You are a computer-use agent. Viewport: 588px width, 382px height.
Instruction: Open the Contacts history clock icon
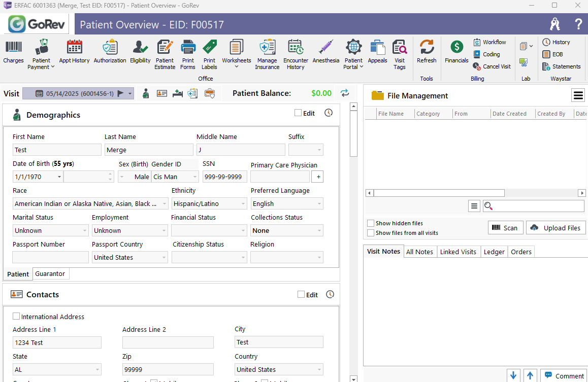(330, 294)
